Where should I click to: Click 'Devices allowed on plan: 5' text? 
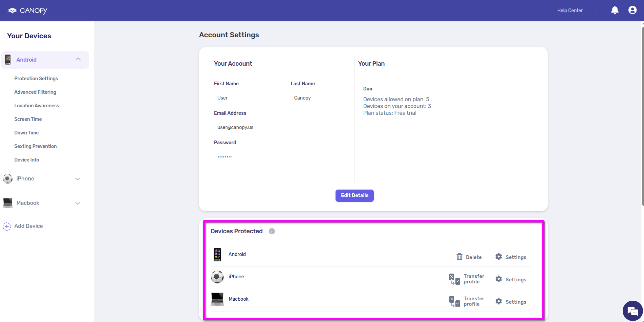point(396,99)
